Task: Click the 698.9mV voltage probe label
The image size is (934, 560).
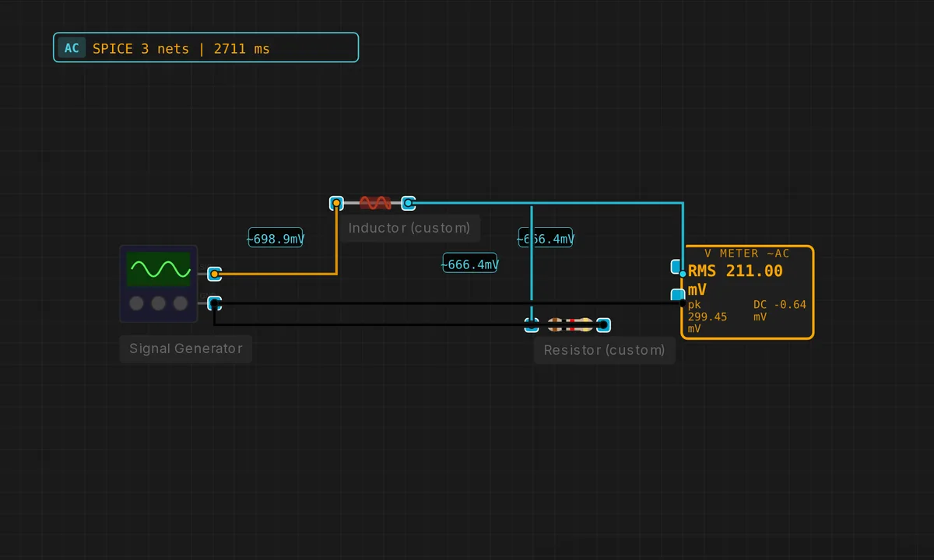Action: coord(276,239)
